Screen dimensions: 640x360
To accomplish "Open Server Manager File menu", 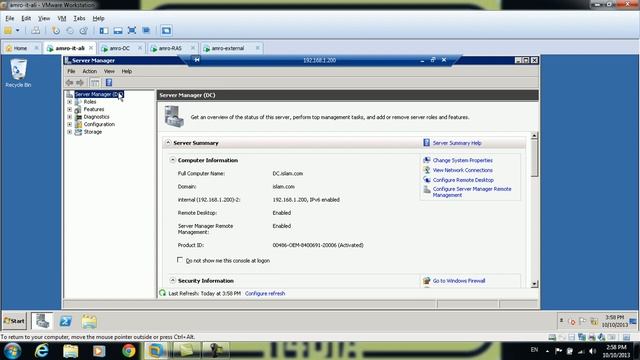I will coord(71,71).
